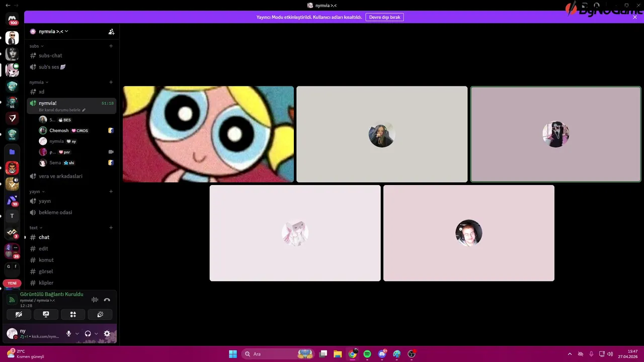Open Chrome from the taskbar
644x362 pixels.
(x=353, y=354)
